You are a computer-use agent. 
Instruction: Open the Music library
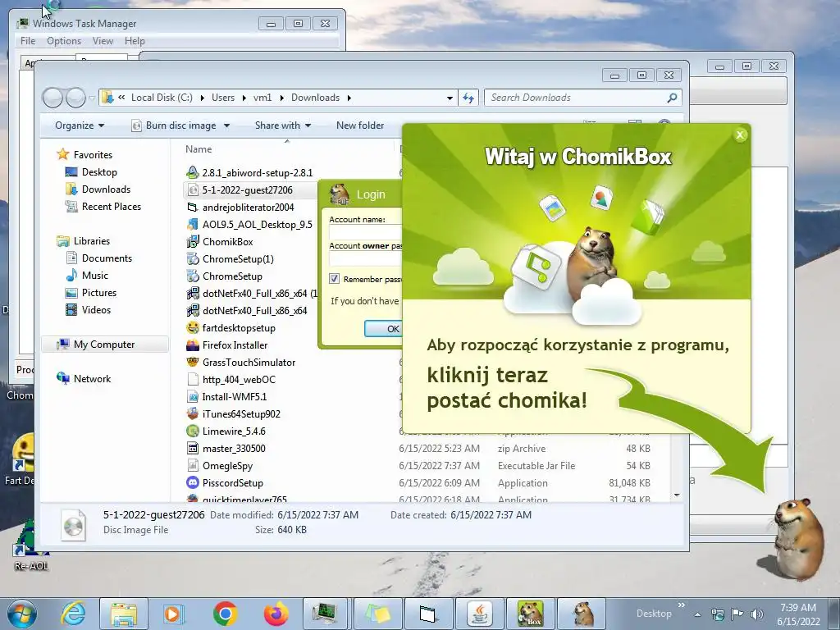tap(95, 276)
